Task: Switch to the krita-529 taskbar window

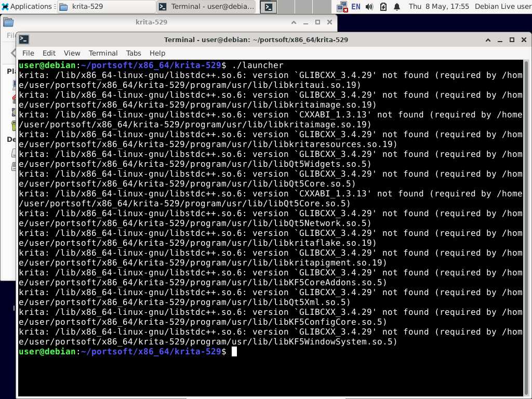Action: pyautogui.click(x=106, y=6)
